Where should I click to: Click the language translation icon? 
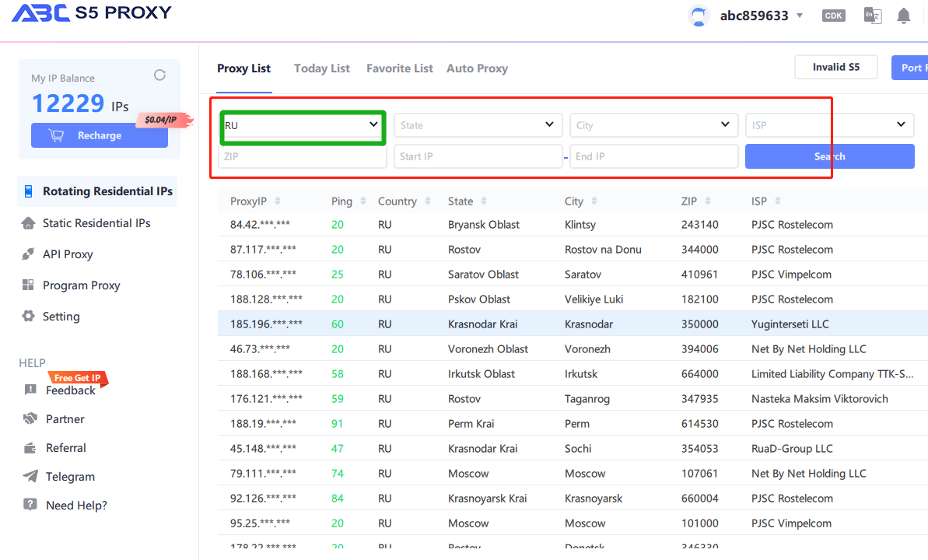[x=872, y=16]
